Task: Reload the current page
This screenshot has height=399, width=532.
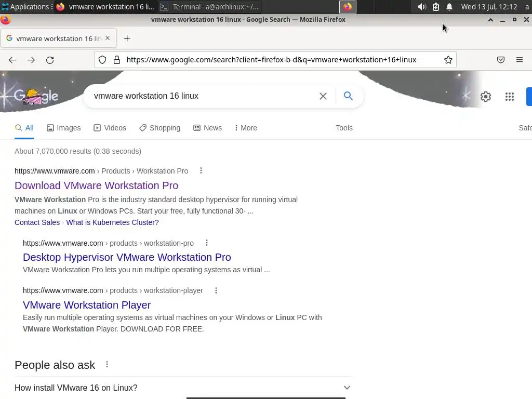Action: pyautogui.click(x=50, y=60)
